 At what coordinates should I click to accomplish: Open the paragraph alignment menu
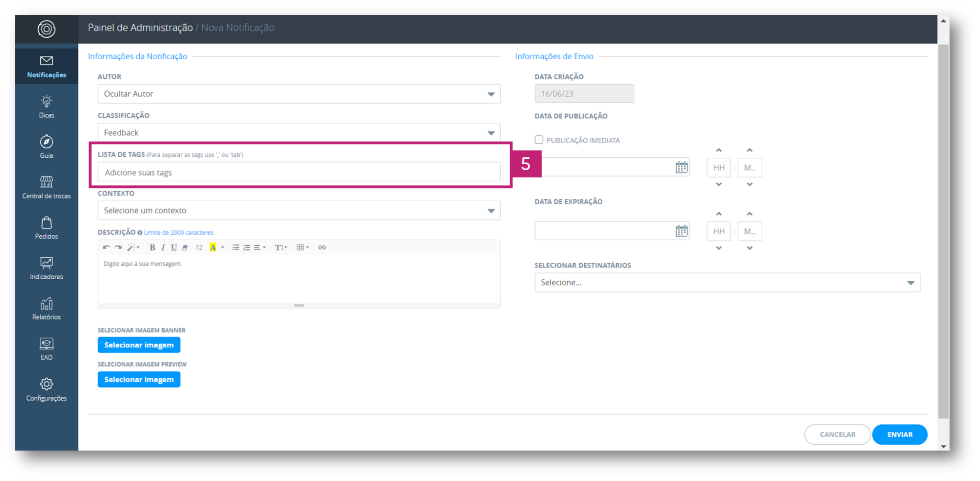pyautogui.click(x=260, y=247)
